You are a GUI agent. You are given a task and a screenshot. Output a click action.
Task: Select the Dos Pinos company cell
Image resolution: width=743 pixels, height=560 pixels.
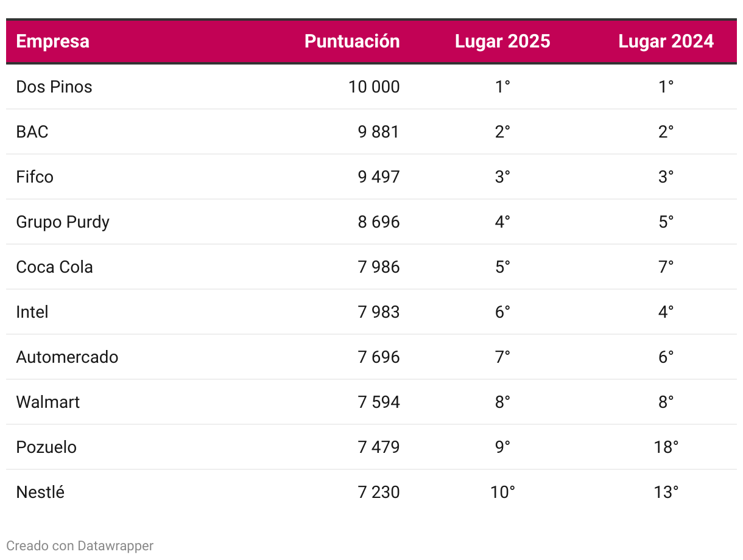coord(54,87)
